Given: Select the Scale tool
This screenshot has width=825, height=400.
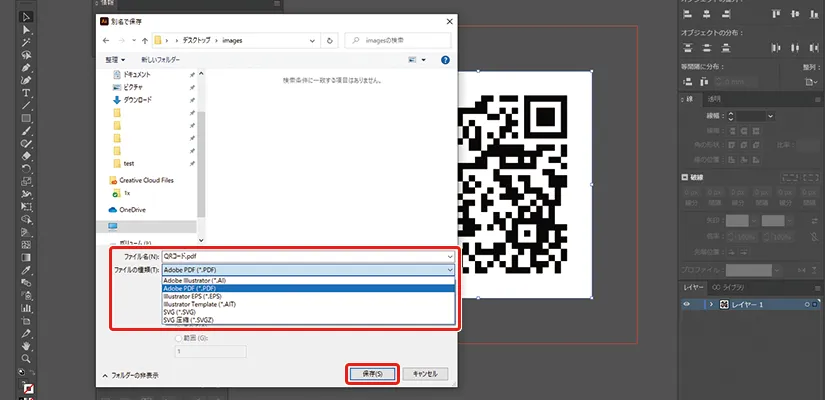Looking at the screenshot, I should click(26, 182).
